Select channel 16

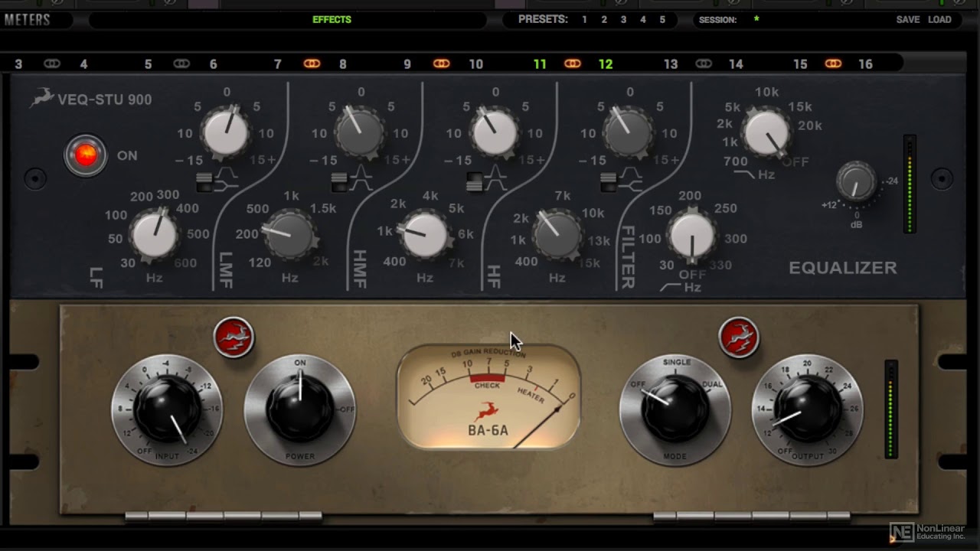[x=865, y=64]
